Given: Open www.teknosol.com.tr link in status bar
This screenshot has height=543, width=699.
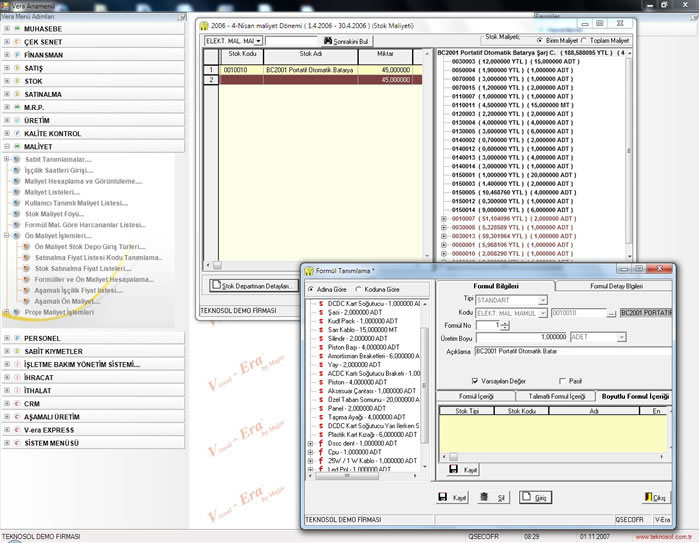Looking at the screenshot, I should (x=663, y=537).
